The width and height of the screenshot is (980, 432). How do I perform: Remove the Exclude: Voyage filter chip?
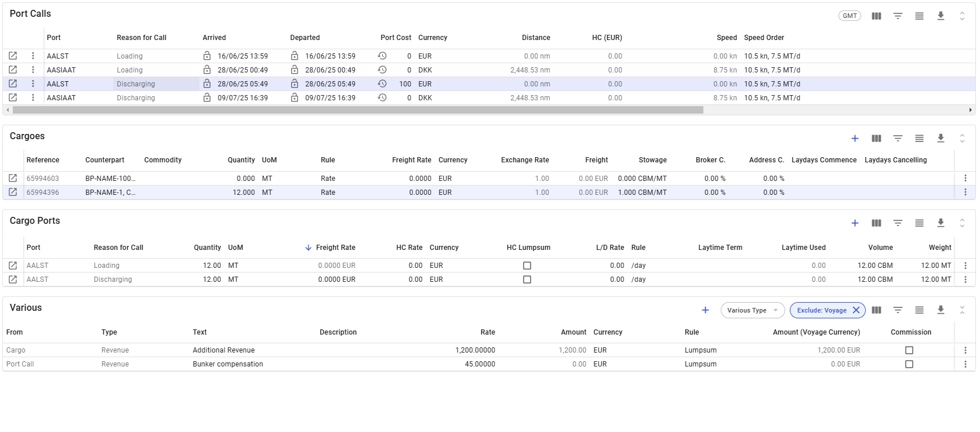click(x=856, y=310)
